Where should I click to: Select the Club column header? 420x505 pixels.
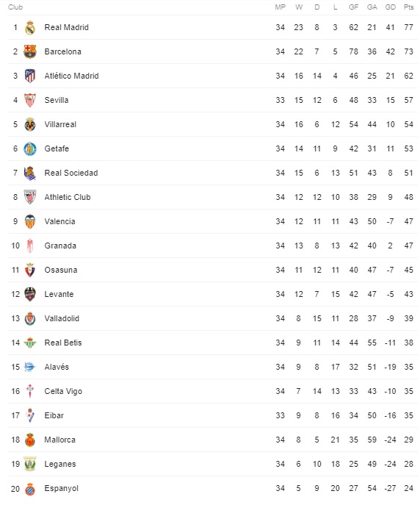click(x=15, y=7)
